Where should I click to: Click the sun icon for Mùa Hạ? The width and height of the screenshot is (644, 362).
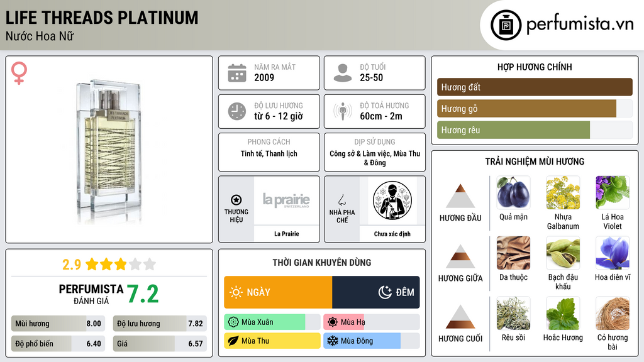tap(333, 322)
